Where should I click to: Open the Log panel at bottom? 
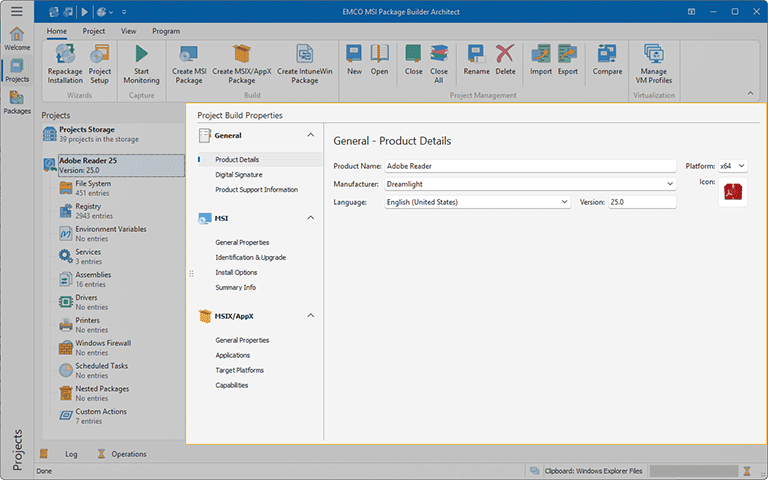pos(70,454)
